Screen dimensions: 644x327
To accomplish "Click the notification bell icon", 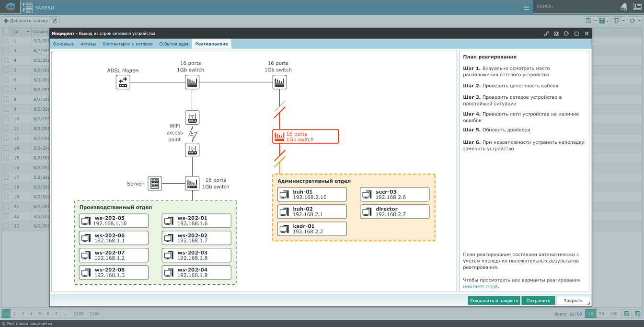I will [623, 7].
